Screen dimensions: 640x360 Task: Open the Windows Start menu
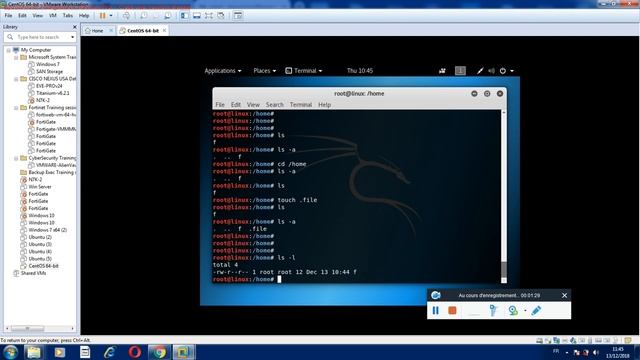10,352
